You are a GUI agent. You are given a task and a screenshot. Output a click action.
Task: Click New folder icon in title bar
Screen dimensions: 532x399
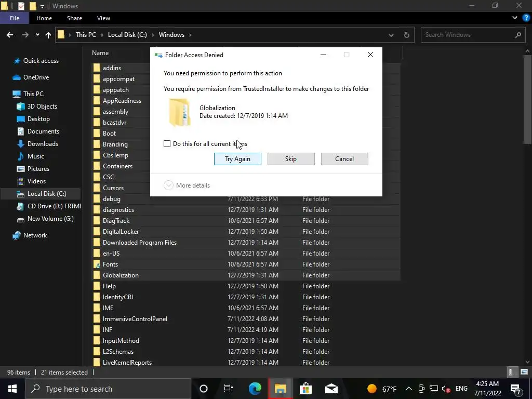[33, 6]
